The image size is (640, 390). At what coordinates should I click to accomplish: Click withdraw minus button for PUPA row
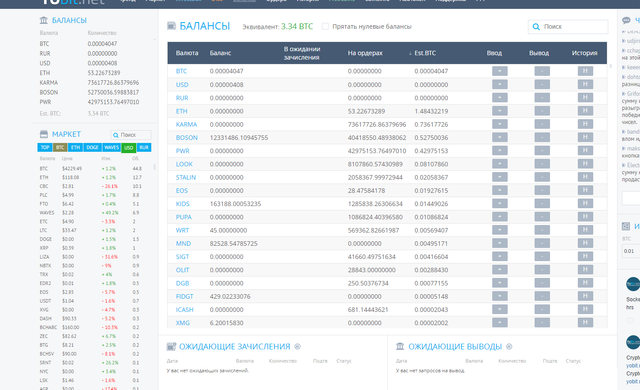click(542, 217)
